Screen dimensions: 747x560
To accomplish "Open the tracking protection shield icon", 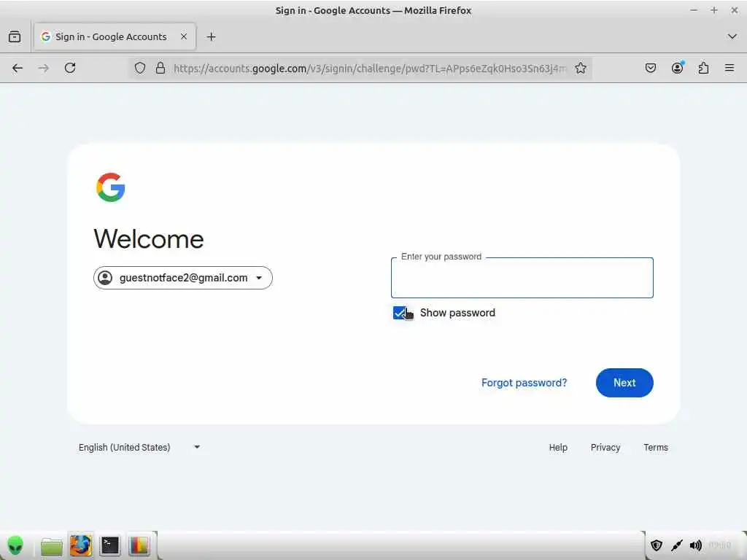I will (x=139, y=68).
